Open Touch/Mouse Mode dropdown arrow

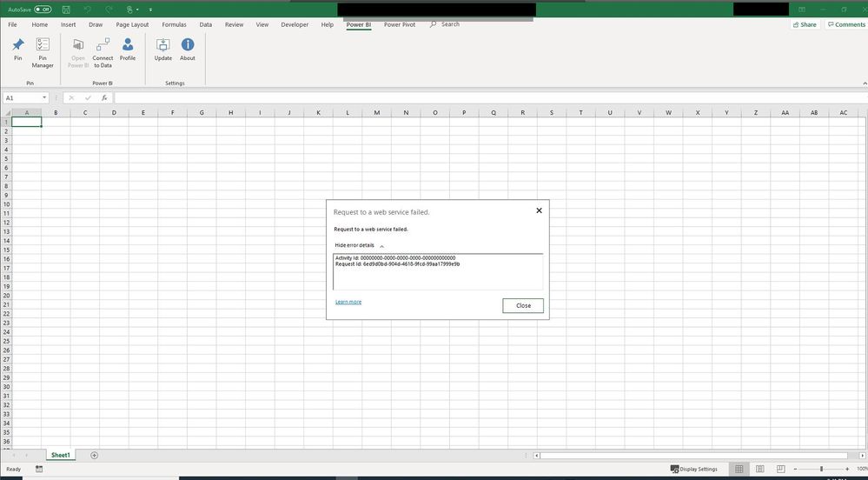[x=137, y=10]
